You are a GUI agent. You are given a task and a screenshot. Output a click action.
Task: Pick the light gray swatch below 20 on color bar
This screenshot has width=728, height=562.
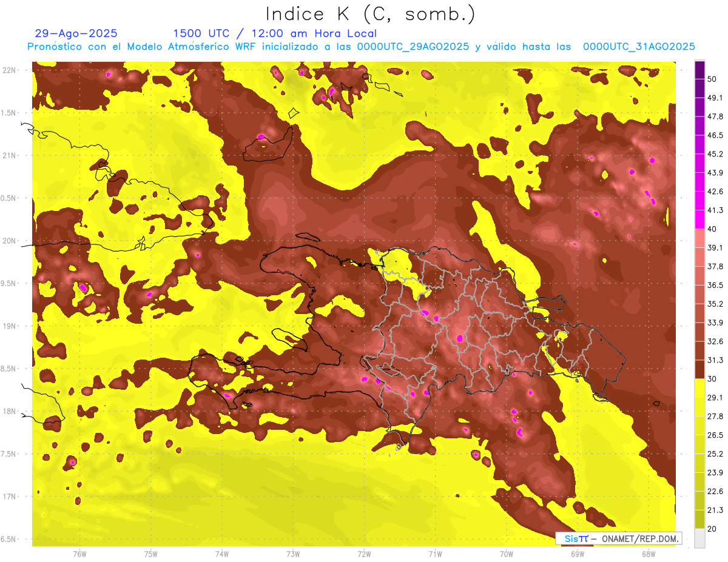699,538
